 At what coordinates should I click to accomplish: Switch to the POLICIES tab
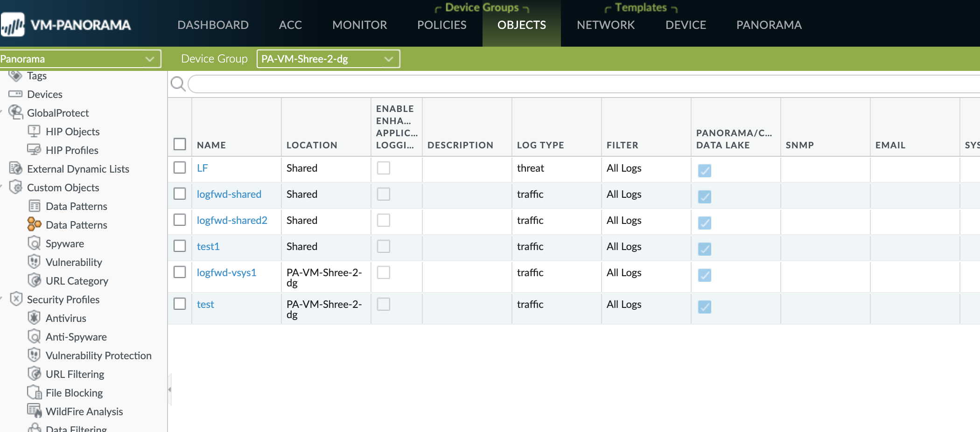point(441,25)
